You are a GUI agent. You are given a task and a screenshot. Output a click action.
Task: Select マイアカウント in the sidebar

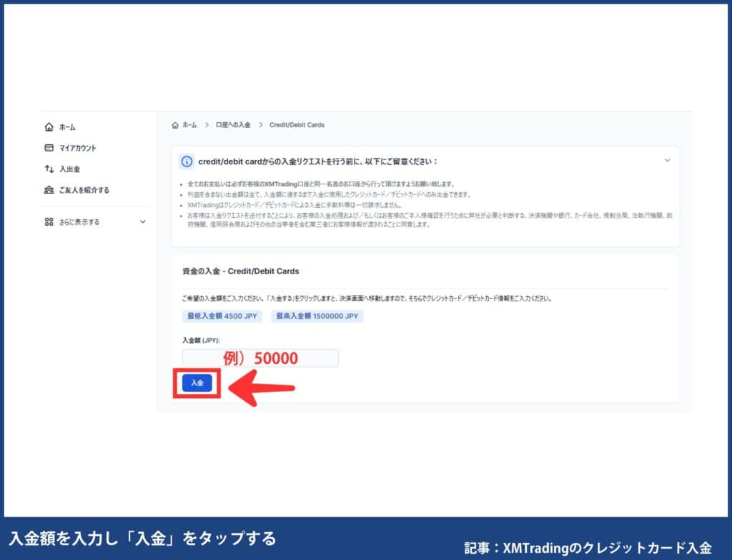(x=79, y=148)
